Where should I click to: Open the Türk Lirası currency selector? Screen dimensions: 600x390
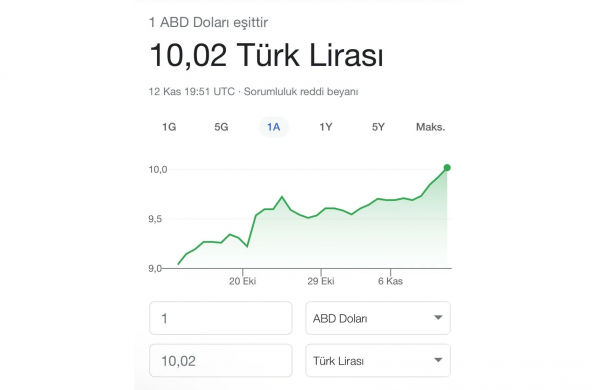[x=378, y=361]
